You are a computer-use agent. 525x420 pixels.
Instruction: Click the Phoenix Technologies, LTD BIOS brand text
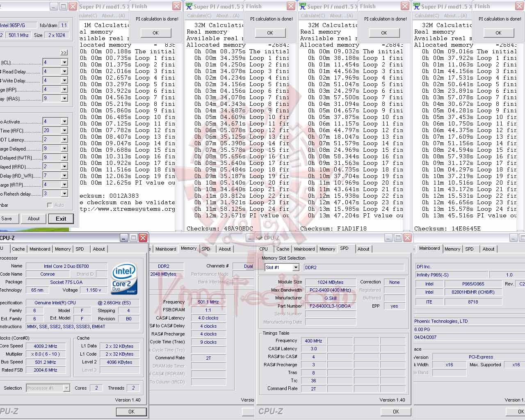[441, 321]
